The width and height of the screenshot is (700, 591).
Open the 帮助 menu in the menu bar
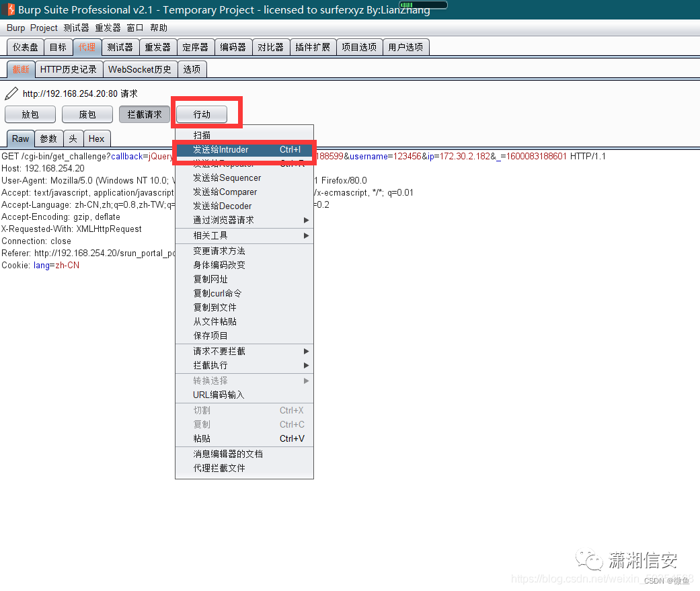pos(159,28)
